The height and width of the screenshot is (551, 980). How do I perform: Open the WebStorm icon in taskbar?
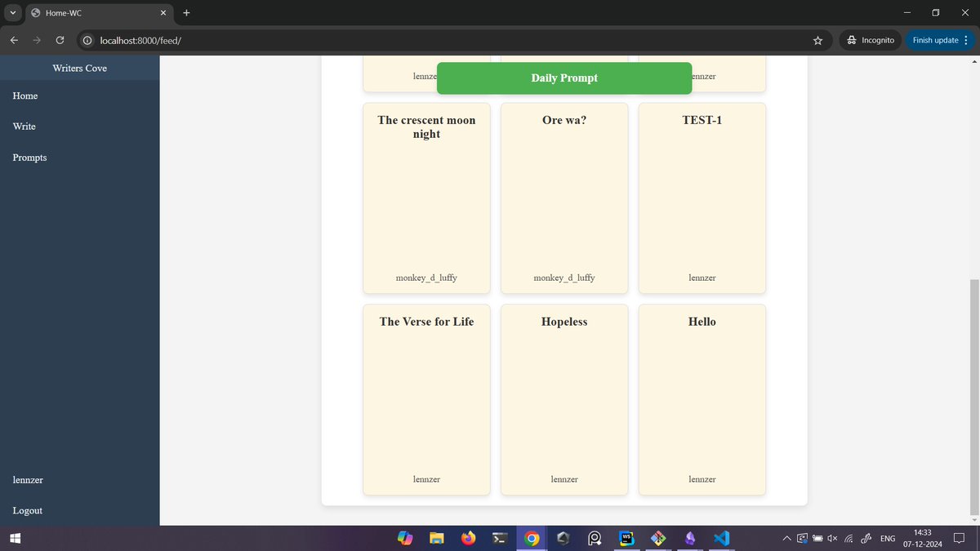(626, 539)
